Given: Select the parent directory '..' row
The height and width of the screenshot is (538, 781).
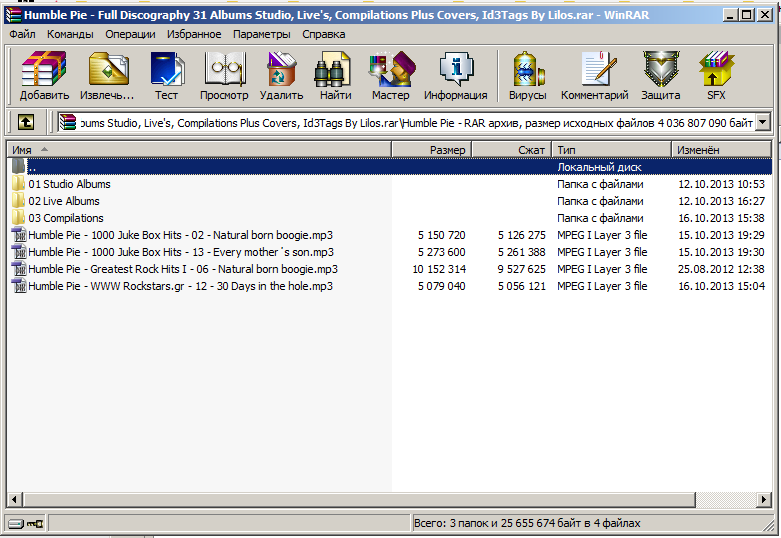Looking at the screenshot, I should pyautogui.click(x=390, y=167).
